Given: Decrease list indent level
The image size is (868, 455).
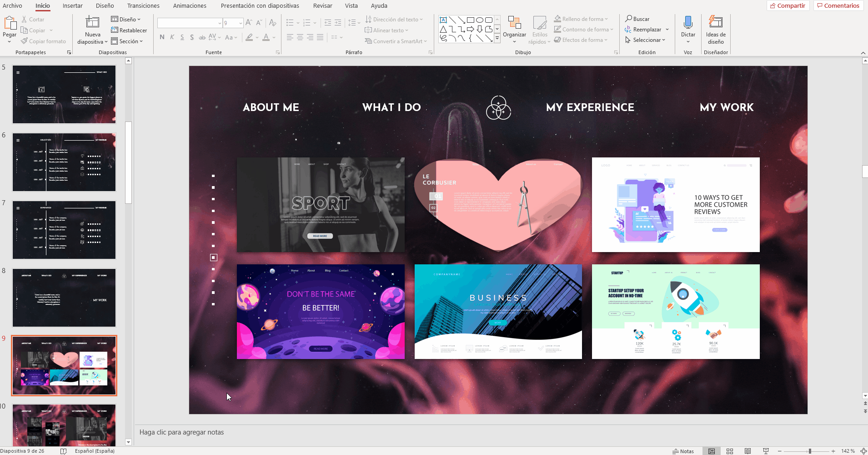Looking at the screenshot, I should [328, 23].
